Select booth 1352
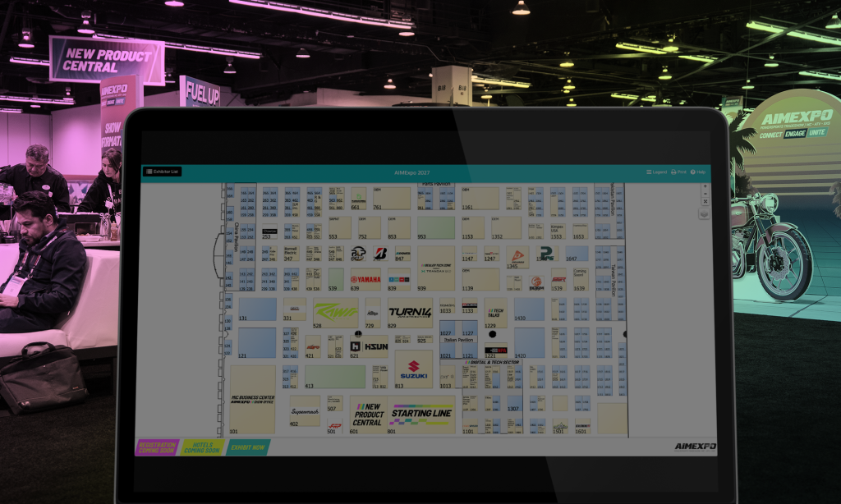This screenshot has height=504, width=841. [x=506, y=228]
